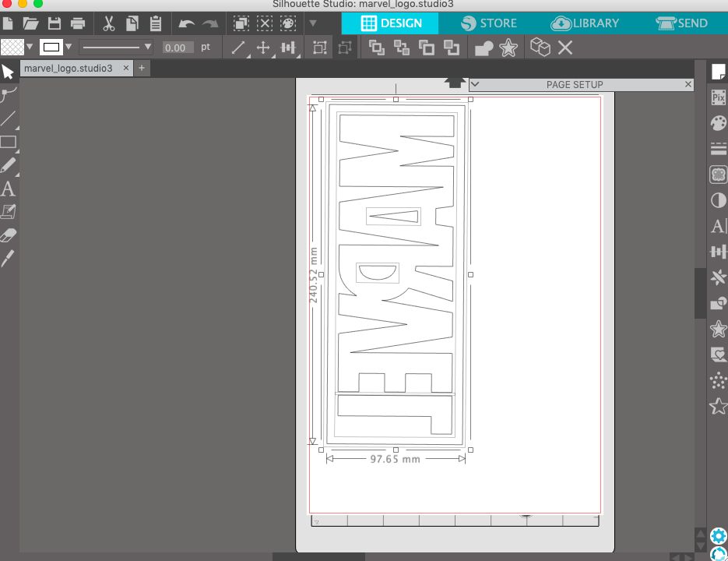Close the PAGE SETUP panel
The height and width of the screenshot is (561, 728).
(x=688, y=84)
